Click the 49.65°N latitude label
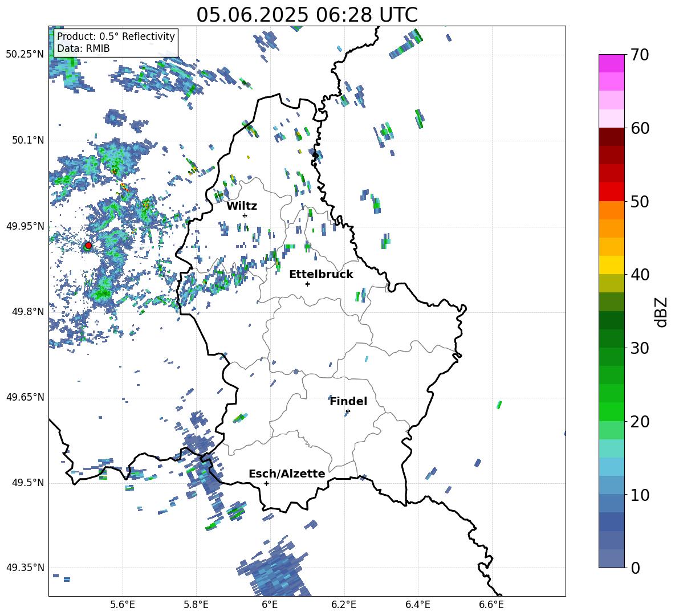The height and width of the screenshot is (616, 675). pyautogui.click(x=25, y=397)
